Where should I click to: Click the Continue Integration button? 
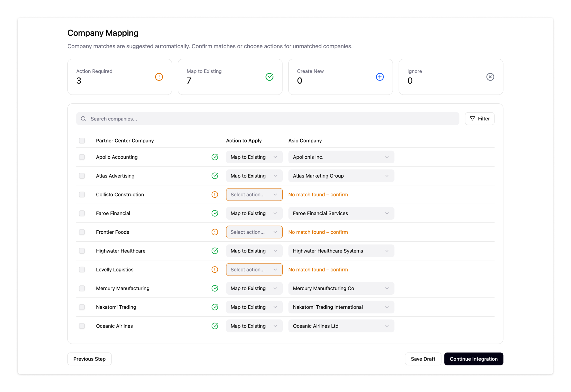[473, 359]
